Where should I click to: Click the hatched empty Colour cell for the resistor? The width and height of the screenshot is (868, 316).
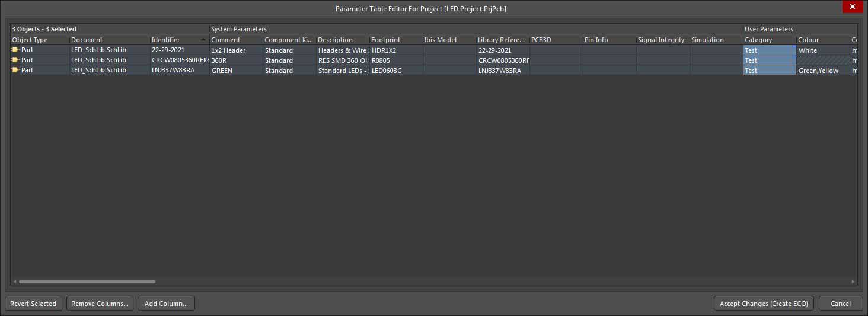pos(822,60)
